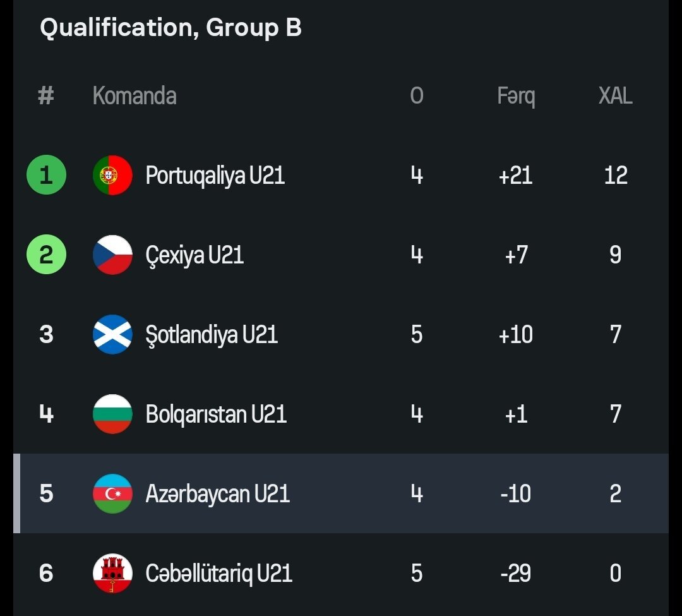Click the Komanda column header
The width and height of the screenshot is (682, 616).
(x=135, y=96)
